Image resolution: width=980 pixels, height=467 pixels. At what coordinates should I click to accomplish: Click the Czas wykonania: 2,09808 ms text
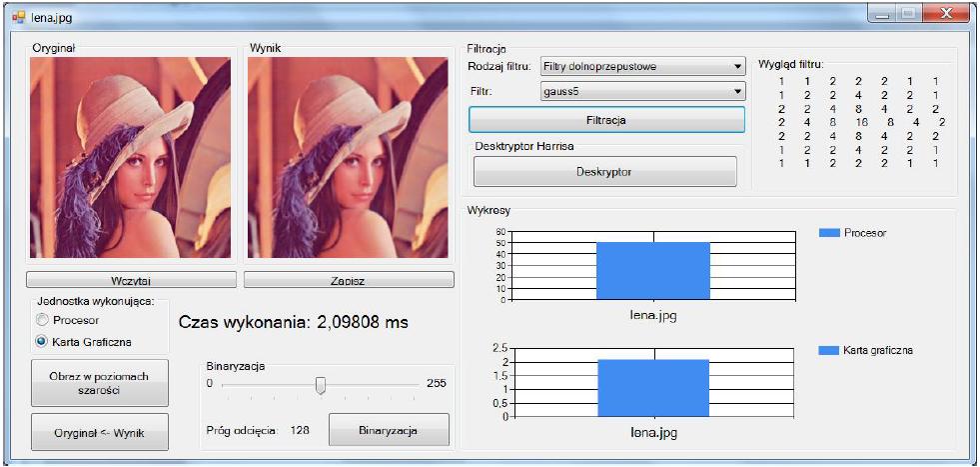(x=293, y=322)
